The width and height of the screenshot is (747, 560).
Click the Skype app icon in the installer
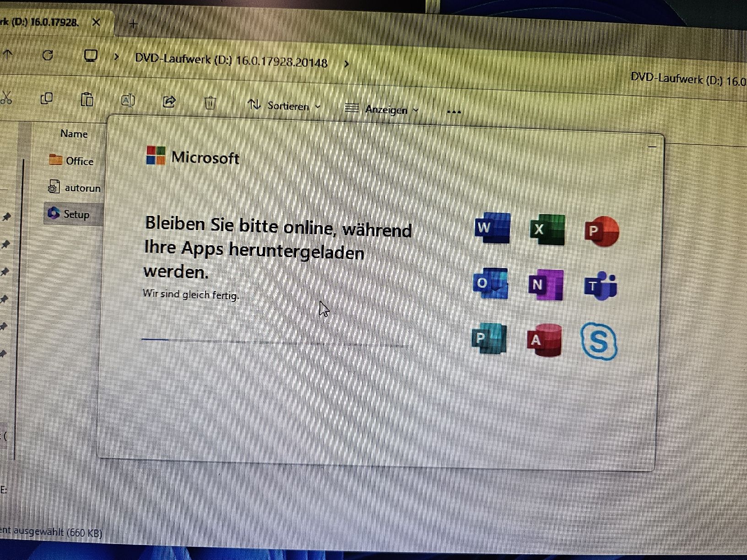(599, 341)
